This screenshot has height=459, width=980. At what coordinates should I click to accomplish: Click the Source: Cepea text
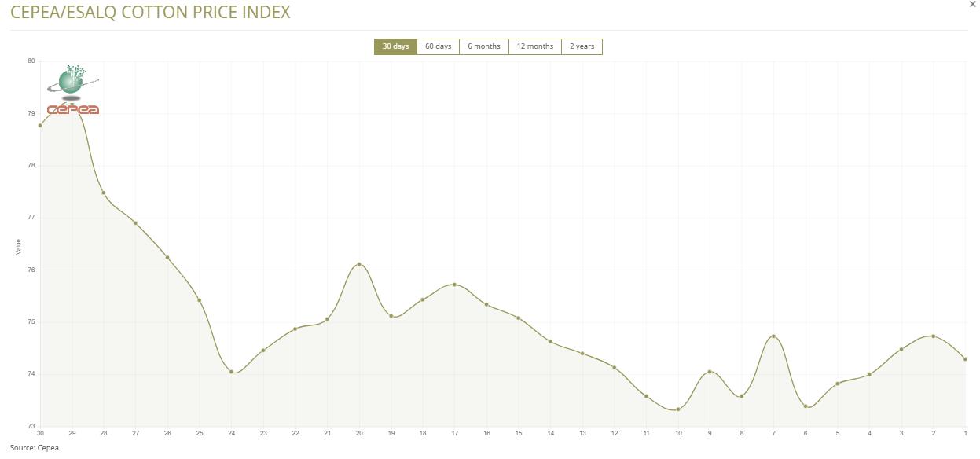35,448
